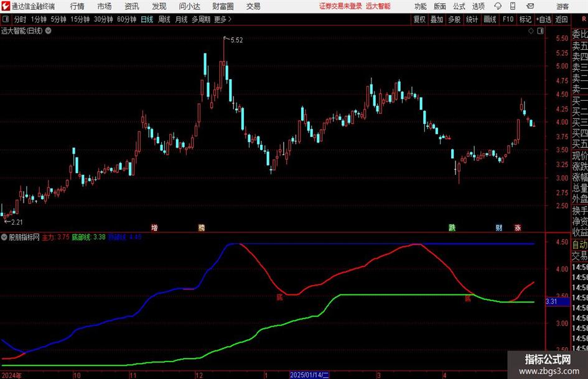588x379 pixels.
Task: Open the 多周期 multi-period view
Action: [201, 19]
